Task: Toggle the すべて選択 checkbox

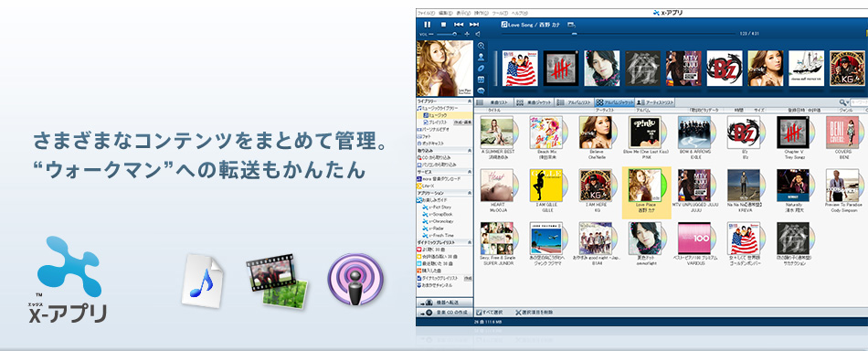Action: pyautogui.click(x=479, y=313)
